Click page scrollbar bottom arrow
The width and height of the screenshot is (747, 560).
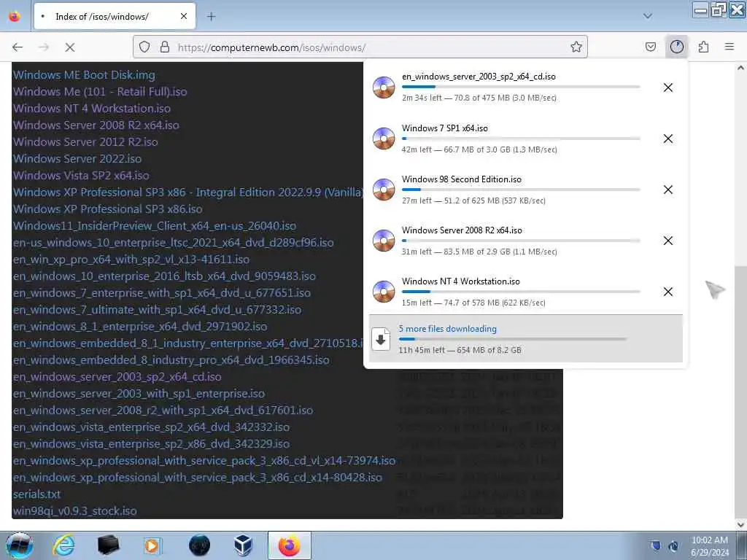pos(741,524)
